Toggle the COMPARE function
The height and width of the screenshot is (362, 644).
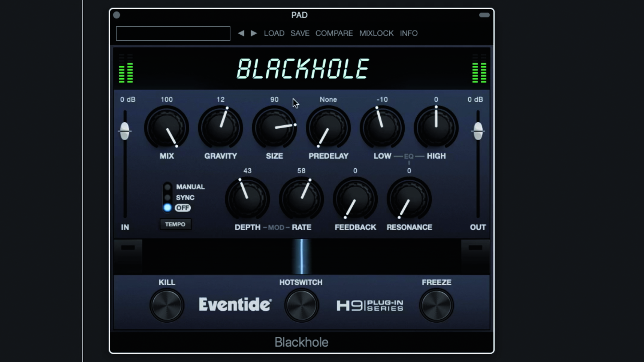click(x=334, y=33)
